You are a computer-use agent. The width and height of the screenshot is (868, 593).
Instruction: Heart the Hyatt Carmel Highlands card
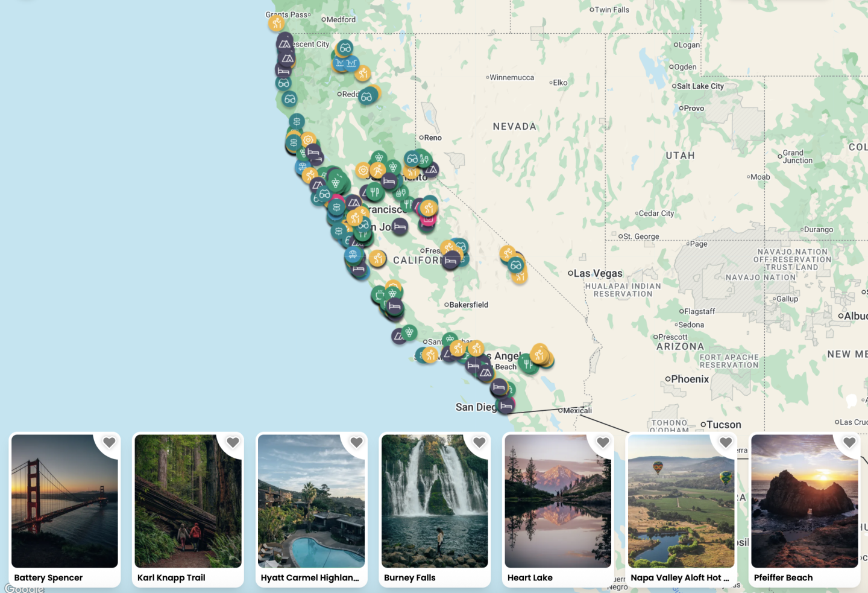(x=356, y=442)
